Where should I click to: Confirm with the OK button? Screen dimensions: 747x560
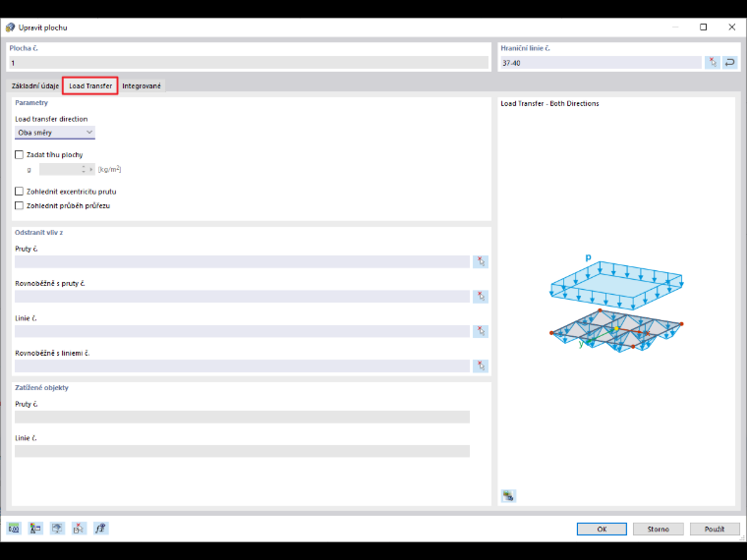click(x=602, y=529)
